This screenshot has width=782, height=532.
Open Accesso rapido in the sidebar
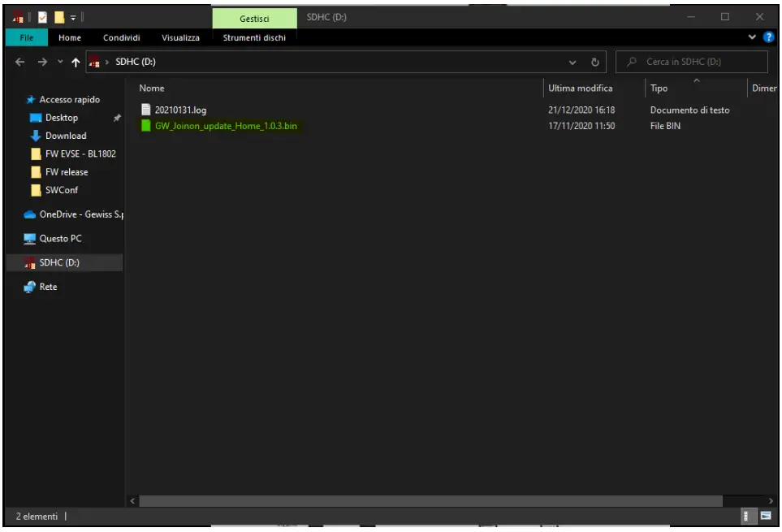[x=69, y=99]
